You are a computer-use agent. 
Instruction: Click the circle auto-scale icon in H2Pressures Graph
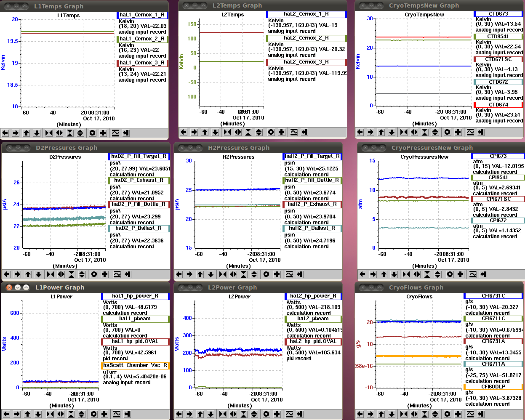266,274
